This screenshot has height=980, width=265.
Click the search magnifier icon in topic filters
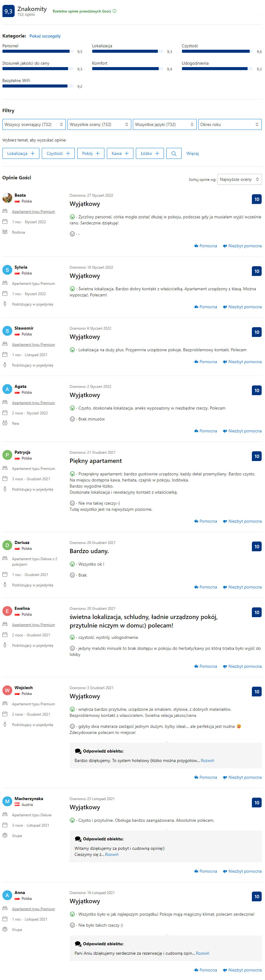[174, 153]
